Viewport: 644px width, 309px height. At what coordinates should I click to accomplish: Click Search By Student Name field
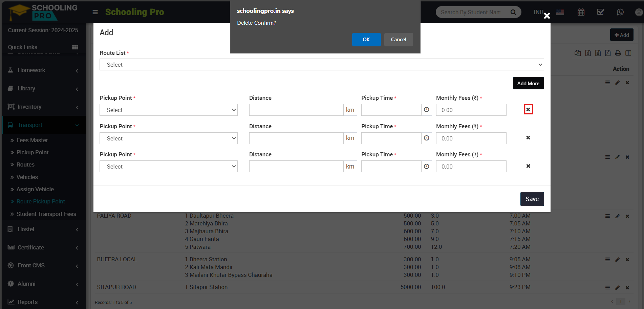click(471, 12)
